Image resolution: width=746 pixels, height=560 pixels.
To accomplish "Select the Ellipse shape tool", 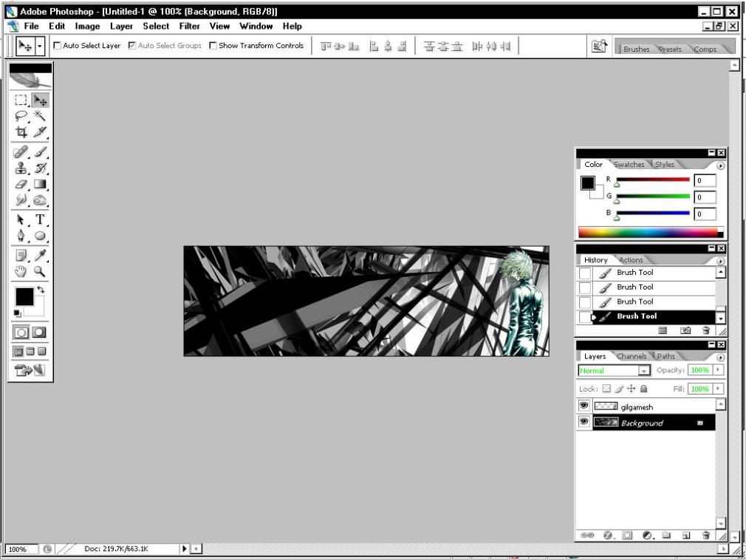I will [40, 236].
